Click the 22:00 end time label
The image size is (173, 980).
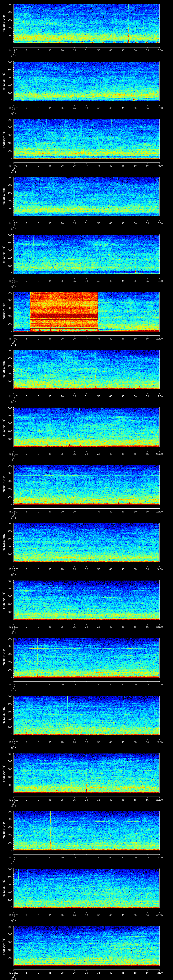(159, 454)
